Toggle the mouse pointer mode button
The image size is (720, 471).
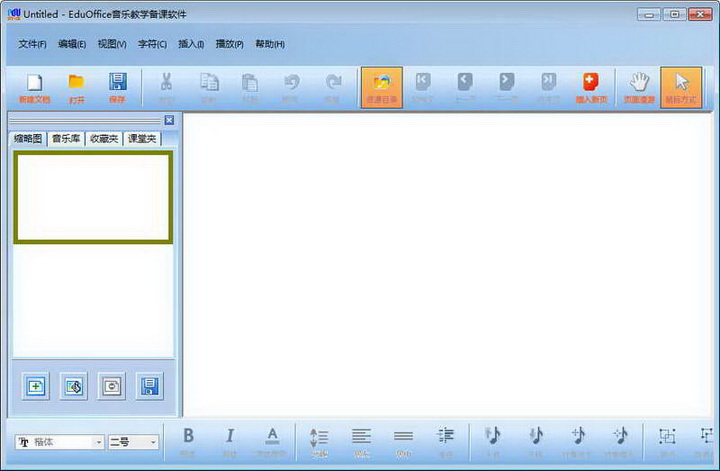(681, 87)
